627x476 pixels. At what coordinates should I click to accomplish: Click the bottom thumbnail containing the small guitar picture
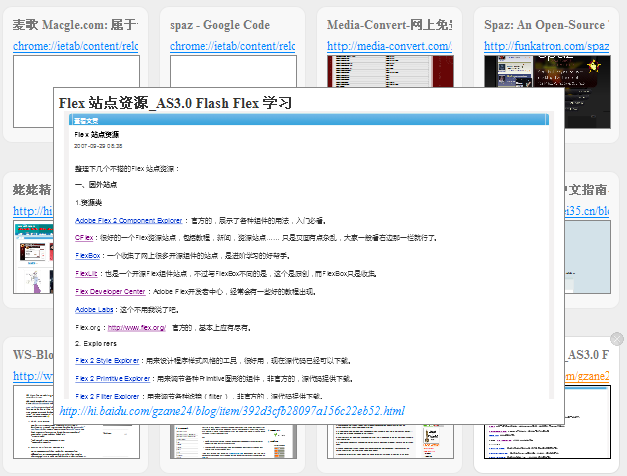(x=390, y=442)
